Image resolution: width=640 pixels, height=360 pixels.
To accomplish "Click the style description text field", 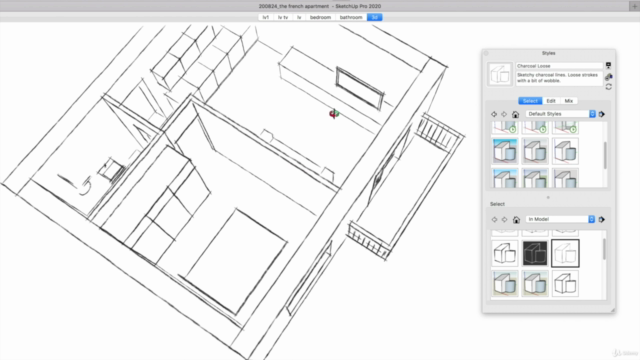I will click(559, 78).
